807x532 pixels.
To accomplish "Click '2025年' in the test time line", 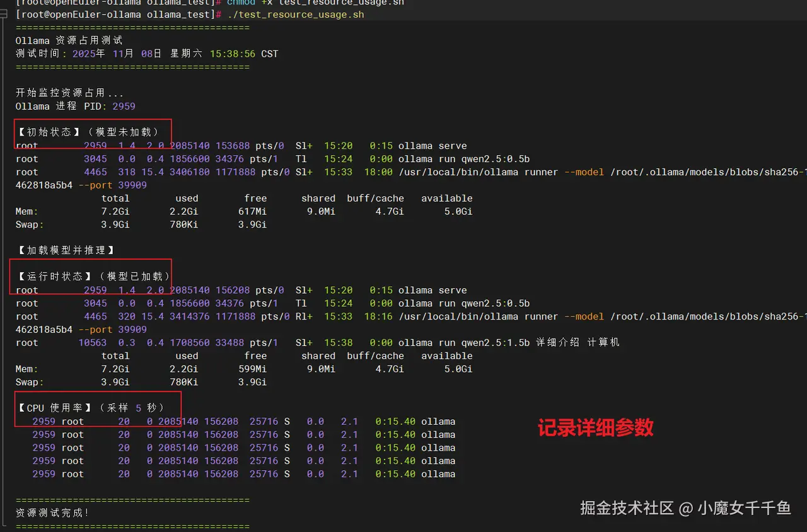I will pyautogui.click(x=89, y=54).
